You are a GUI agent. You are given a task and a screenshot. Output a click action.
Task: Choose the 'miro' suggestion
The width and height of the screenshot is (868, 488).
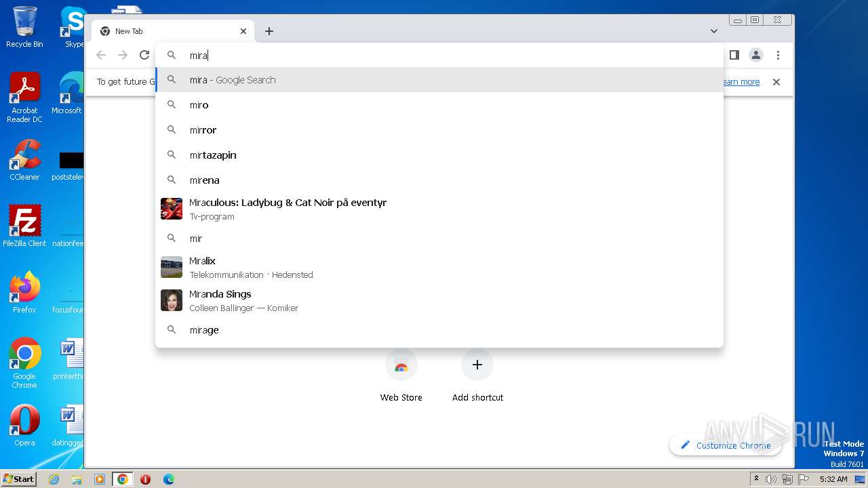[439, 105]
